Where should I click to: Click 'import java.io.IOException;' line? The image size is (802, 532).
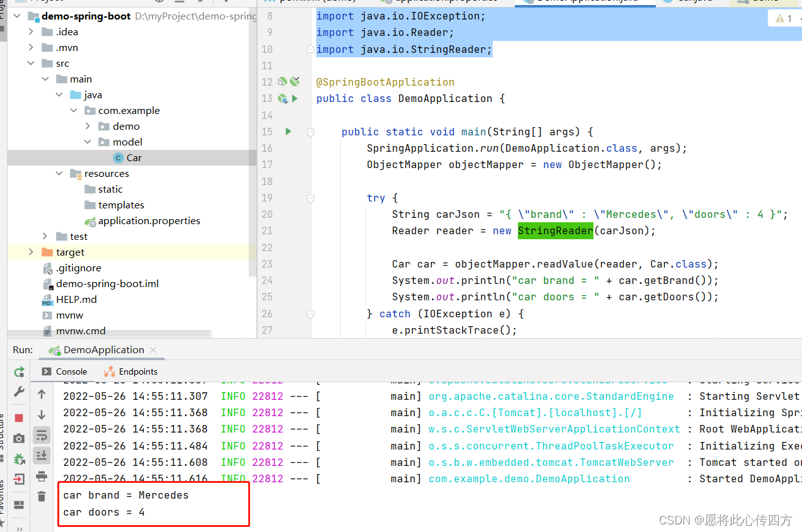401,16
